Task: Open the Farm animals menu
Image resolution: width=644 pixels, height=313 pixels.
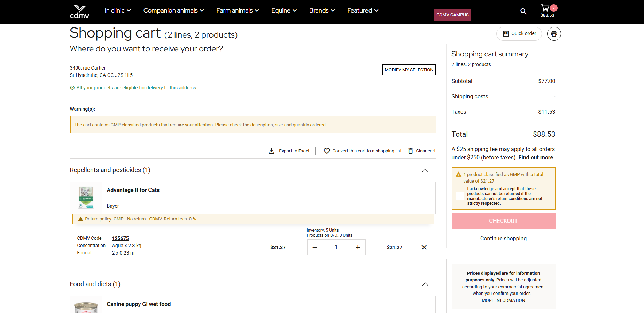Action: pyautogui.click(x=238, y=10)
